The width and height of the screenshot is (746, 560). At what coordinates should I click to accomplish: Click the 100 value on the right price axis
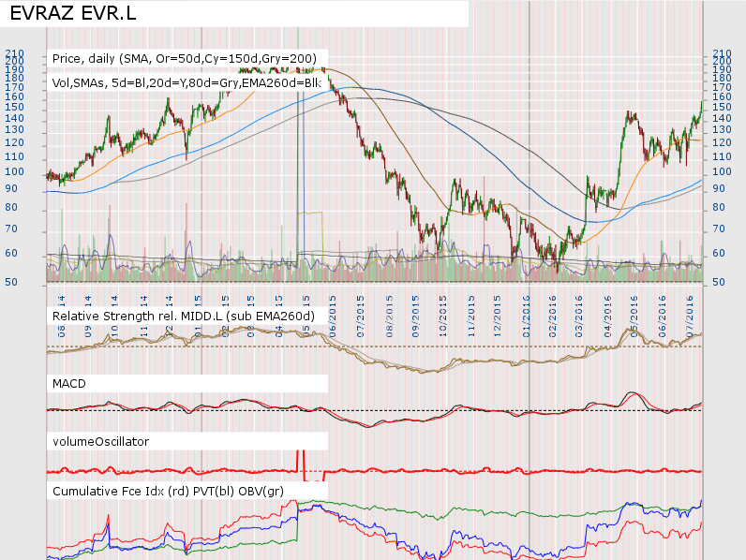click(722, 171)
